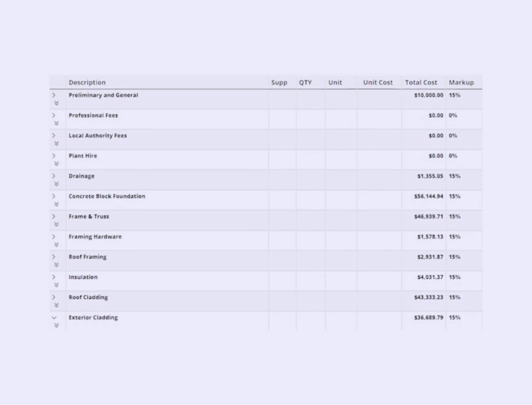The image size is (532, 405).
Task: Click the Total Cost column header
Action: click(421, 82)
